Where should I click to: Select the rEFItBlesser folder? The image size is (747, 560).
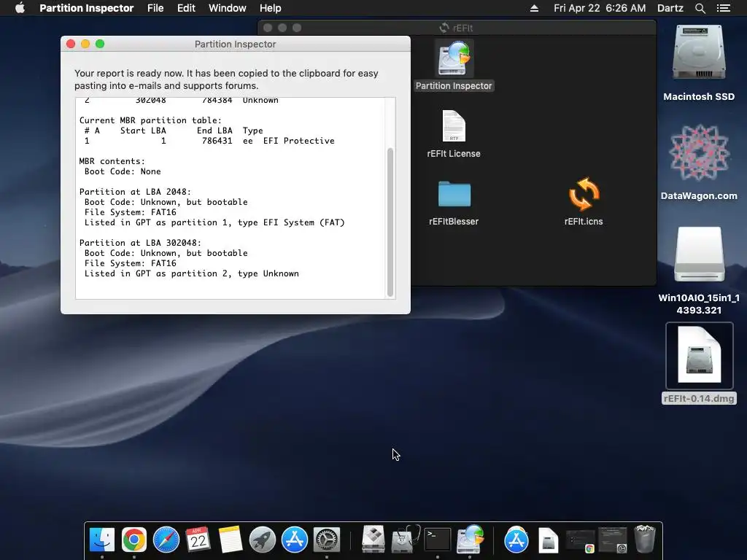pyautogui.click(x=454, y=203)
